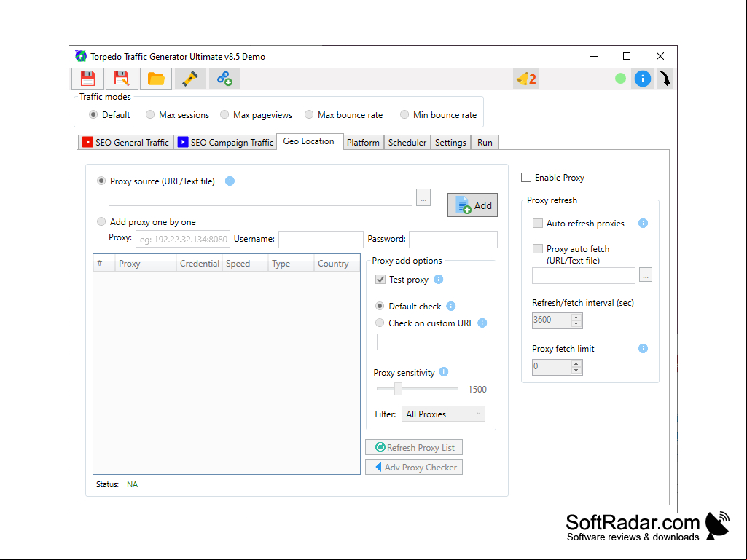Select Add proxy one by one option

(x=101, y=221)
